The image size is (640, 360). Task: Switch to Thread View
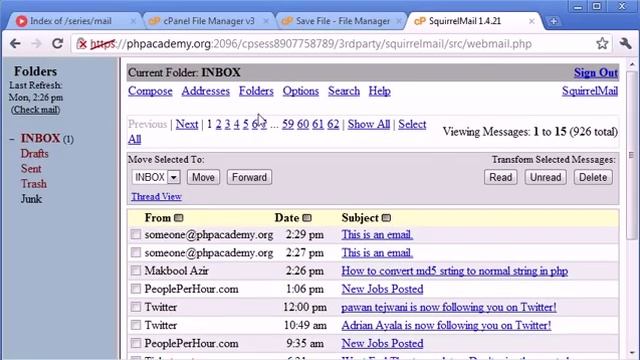tap(156, 196)
